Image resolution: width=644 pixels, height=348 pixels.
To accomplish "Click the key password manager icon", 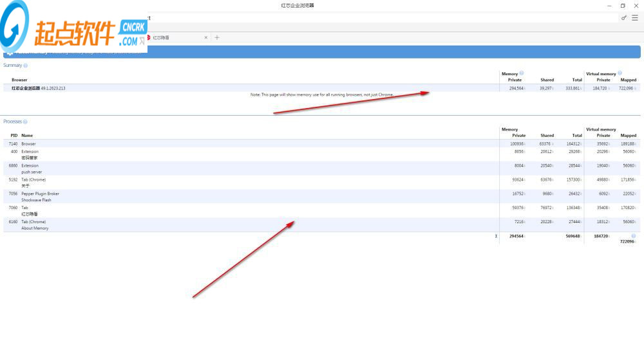I will click(624, 17).
